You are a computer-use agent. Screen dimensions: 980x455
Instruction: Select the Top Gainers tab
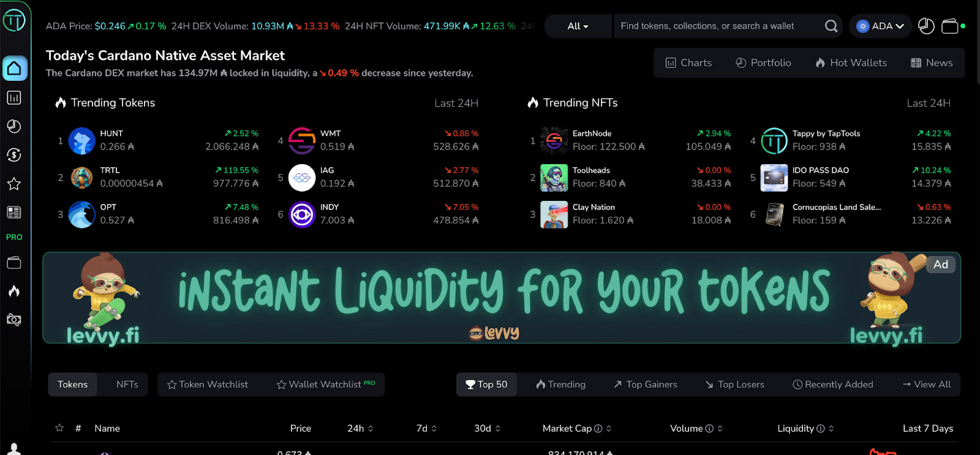tap(646, 385)
